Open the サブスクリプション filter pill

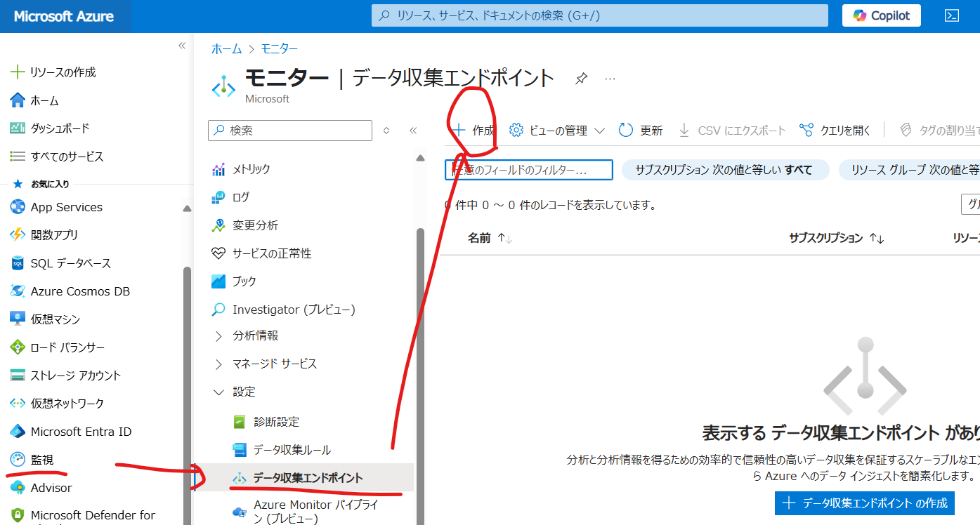coord(725,170)
